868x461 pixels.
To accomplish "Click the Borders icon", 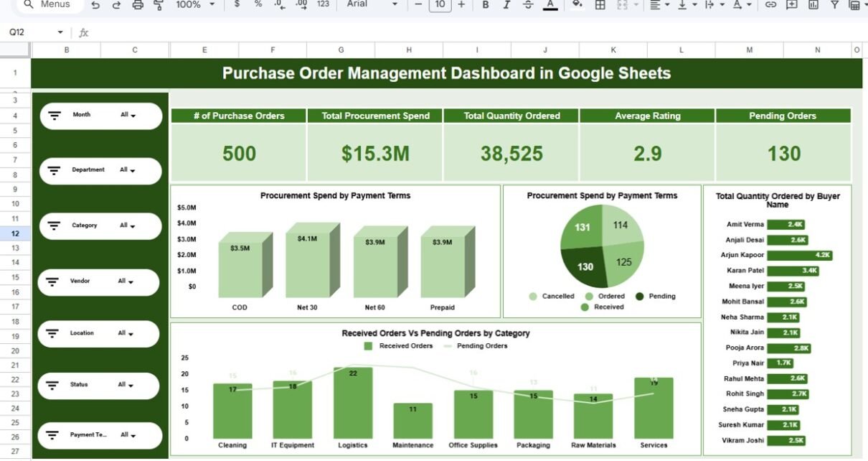I will [x=600, y=5].
